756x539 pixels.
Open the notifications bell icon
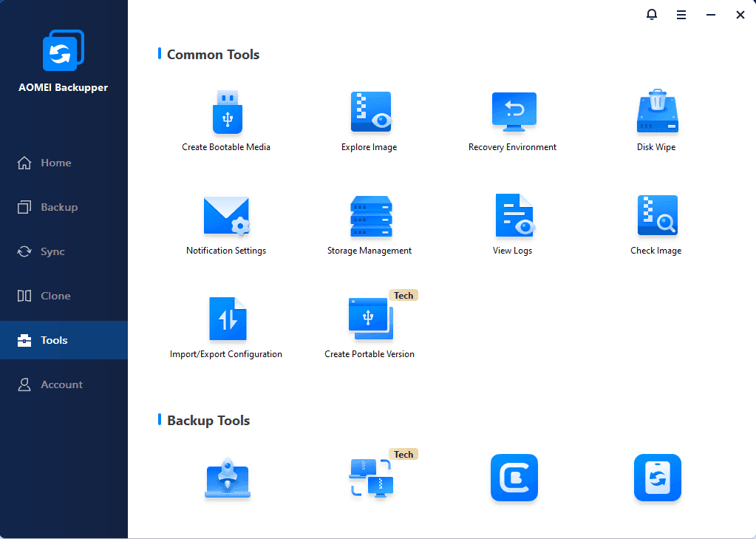point(651,15)
